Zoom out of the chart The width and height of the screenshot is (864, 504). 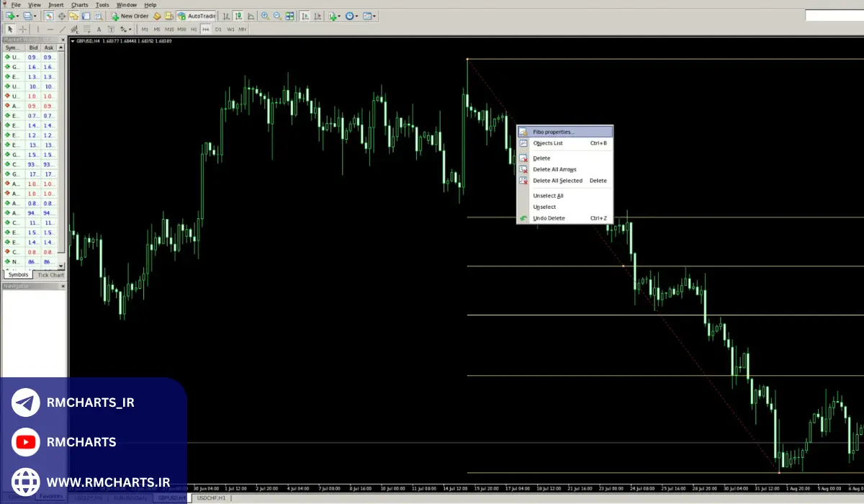[277, 16]
